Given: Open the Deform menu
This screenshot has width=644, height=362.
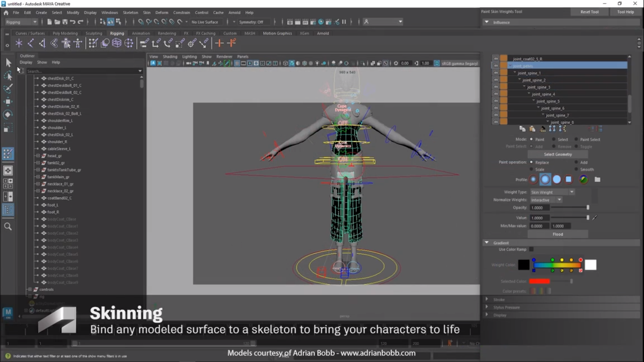Looking at the screenshot, I should click(162, 13).
